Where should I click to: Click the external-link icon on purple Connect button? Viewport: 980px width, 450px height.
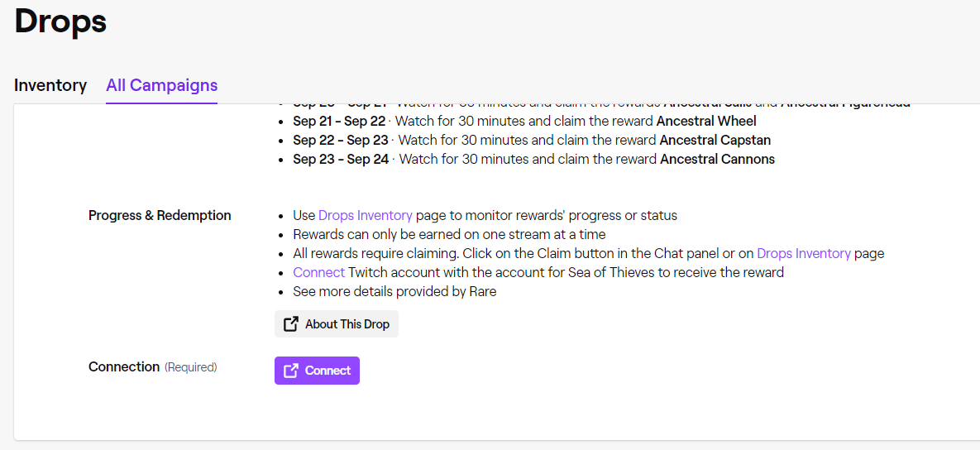(291, 371)
